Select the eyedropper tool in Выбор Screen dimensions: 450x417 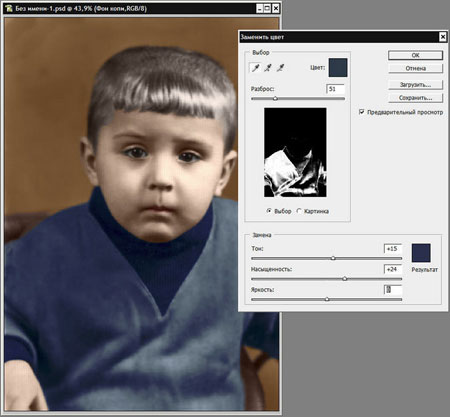256,68
